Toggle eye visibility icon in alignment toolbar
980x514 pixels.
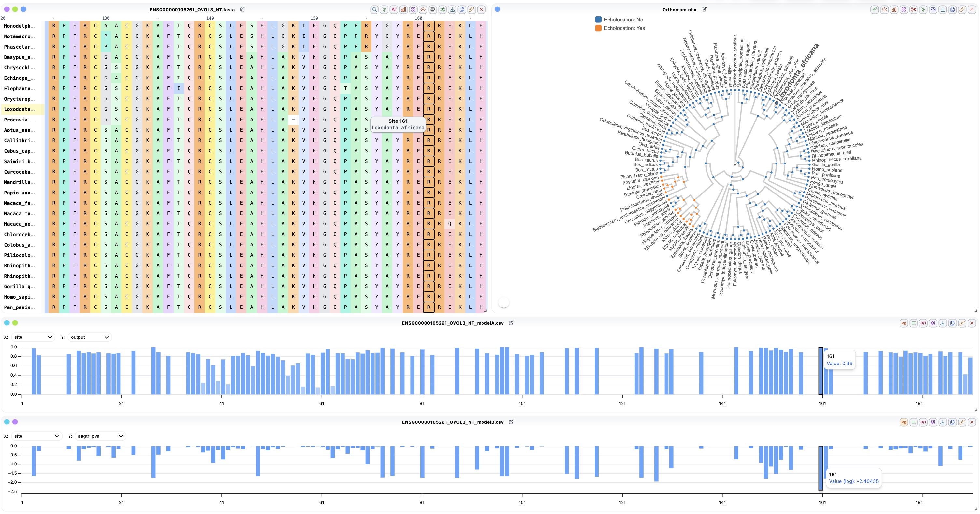coord(423,10)
